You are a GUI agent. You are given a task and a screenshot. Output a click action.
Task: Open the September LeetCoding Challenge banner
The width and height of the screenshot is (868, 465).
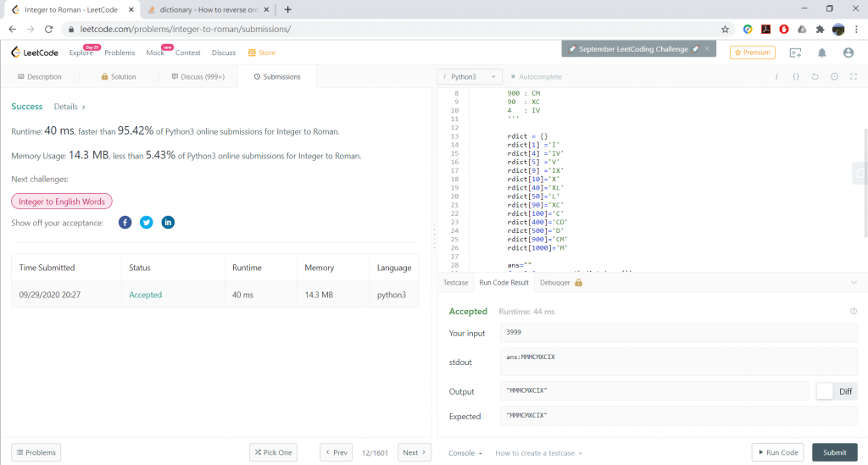pyautogui.click(x=633, y=48)
